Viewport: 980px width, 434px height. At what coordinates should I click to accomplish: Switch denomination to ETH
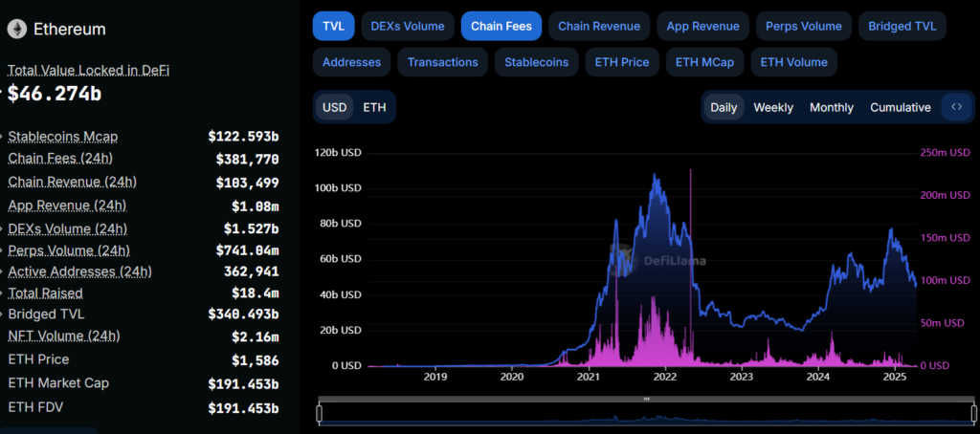click(374, 107)
